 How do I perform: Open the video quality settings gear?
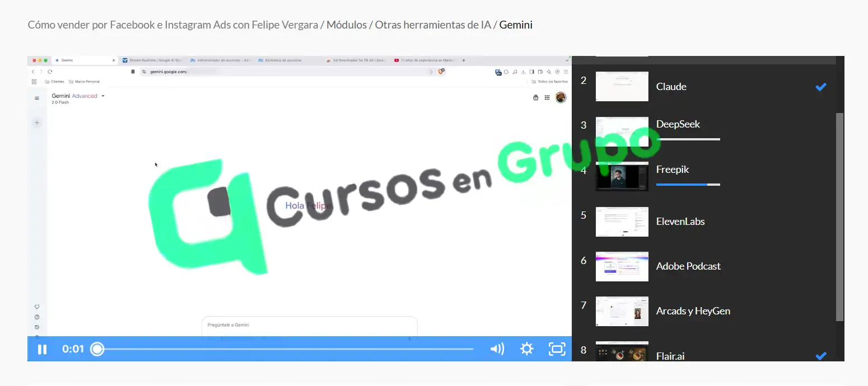[x=526, y=349]
